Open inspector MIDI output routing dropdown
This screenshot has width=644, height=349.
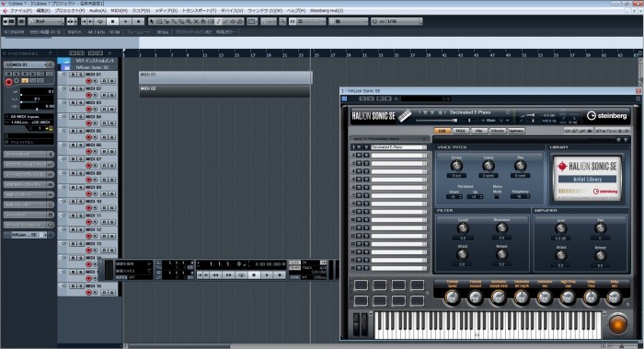[29, 122]
